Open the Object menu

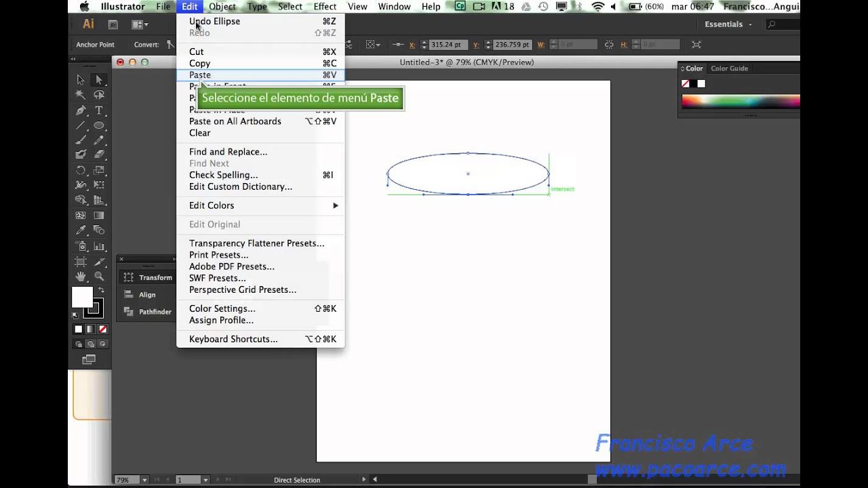coord(222,6)
